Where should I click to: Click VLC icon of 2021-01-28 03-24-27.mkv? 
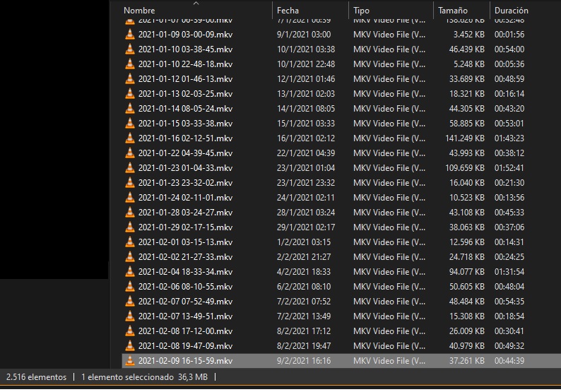tap(130, 213)
